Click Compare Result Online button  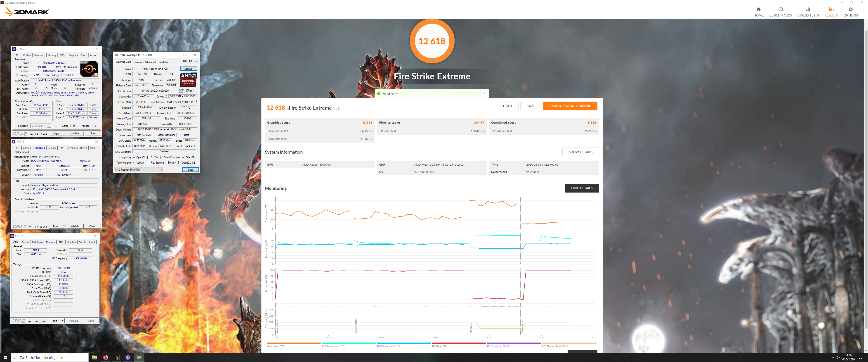coord(570,106)
